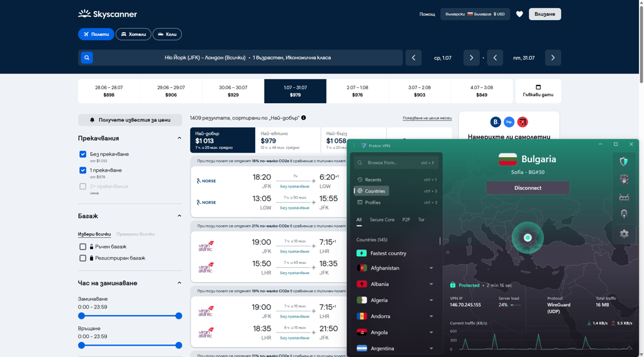Click the blue search magnifier icon

click(87, 58)
